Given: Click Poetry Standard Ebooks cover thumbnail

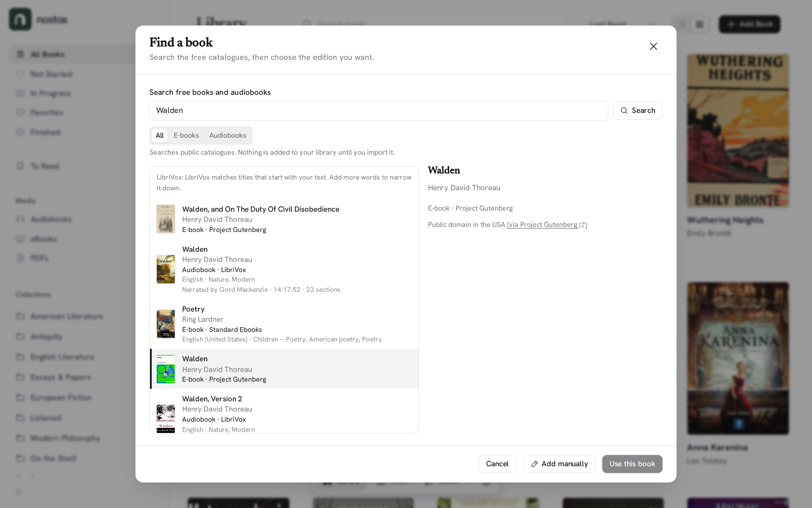Looking at the screenshot, I should pos(166,324).
